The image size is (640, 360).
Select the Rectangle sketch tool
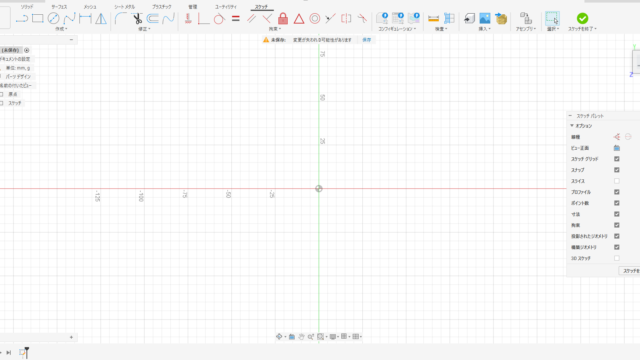point(38,18)
